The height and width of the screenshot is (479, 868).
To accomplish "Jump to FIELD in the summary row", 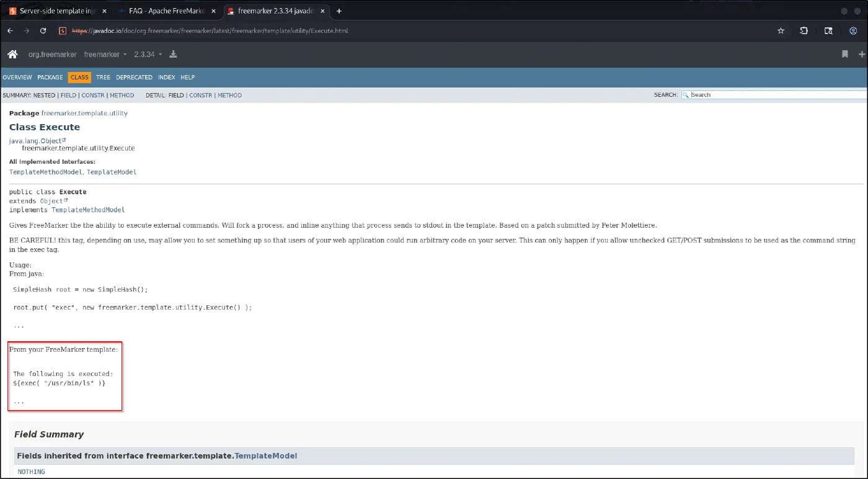I will [x=68, y=96].
